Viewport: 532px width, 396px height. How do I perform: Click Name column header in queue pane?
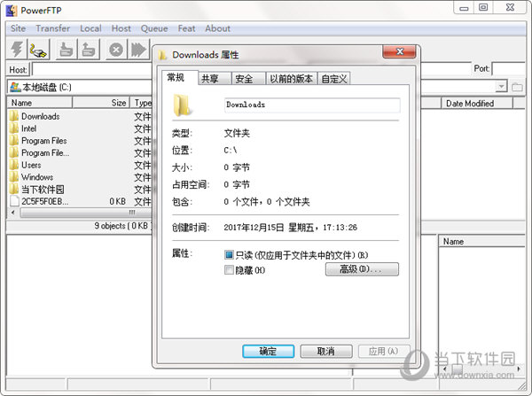tap(481, 241)
